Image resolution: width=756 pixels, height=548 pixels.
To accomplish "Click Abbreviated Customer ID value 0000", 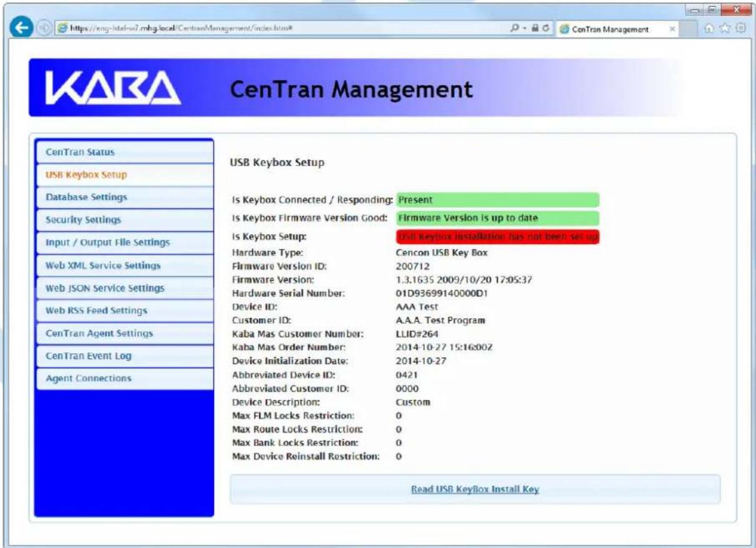I will pos(407,388).
